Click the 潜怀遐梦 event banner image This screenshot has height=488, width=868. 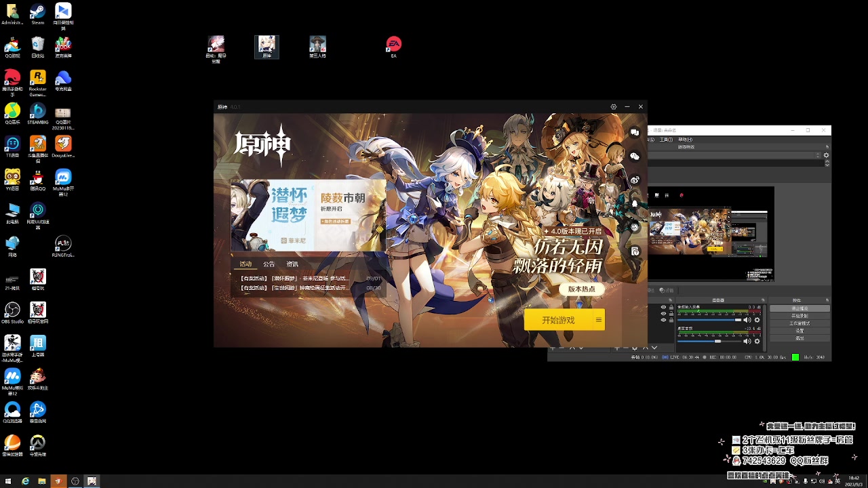308,215
